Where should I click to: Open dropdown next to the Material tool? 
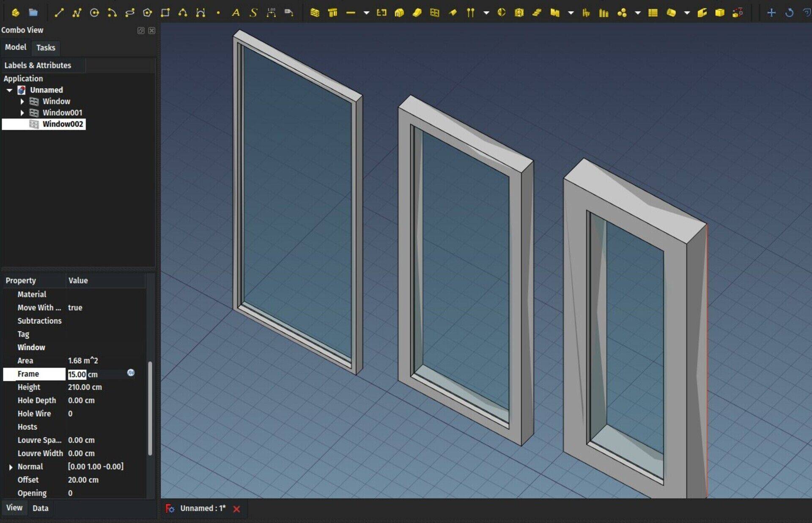click(x=638, y=13)
